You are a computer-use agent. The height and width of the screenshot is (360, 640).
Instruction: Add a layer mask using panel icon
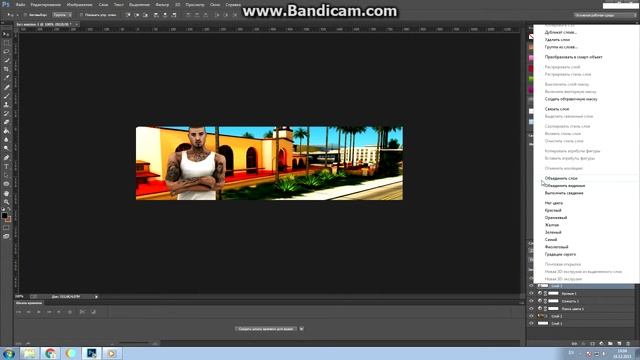[592, 344]
